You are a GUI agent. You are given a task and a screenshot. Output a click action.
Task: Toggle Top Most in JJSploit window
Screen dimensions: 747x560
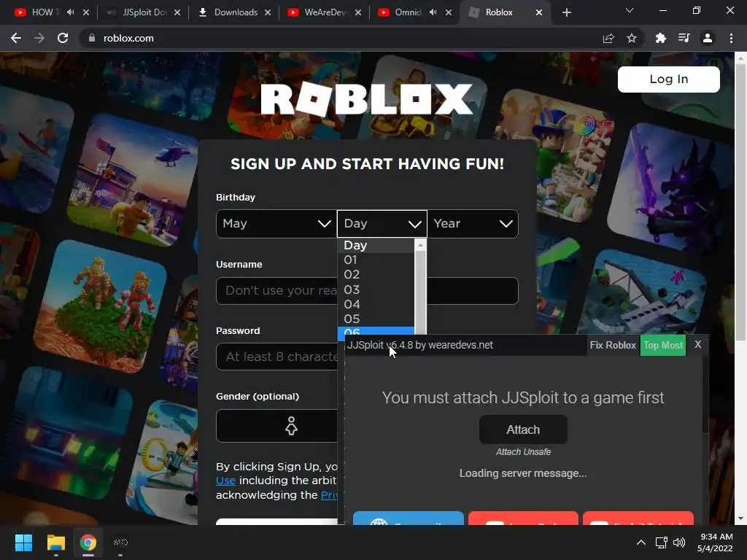pyautogui.click(x=663, y=345)
